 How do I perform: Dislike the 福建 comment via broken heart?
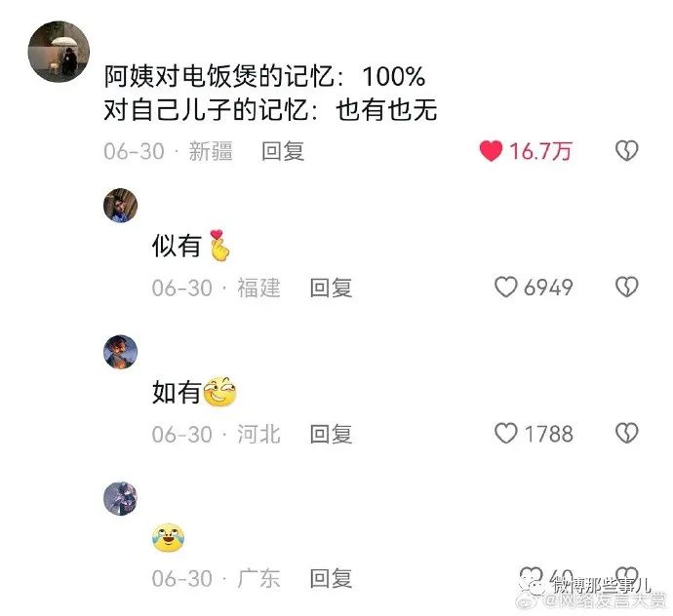click(x=626, y=287)
